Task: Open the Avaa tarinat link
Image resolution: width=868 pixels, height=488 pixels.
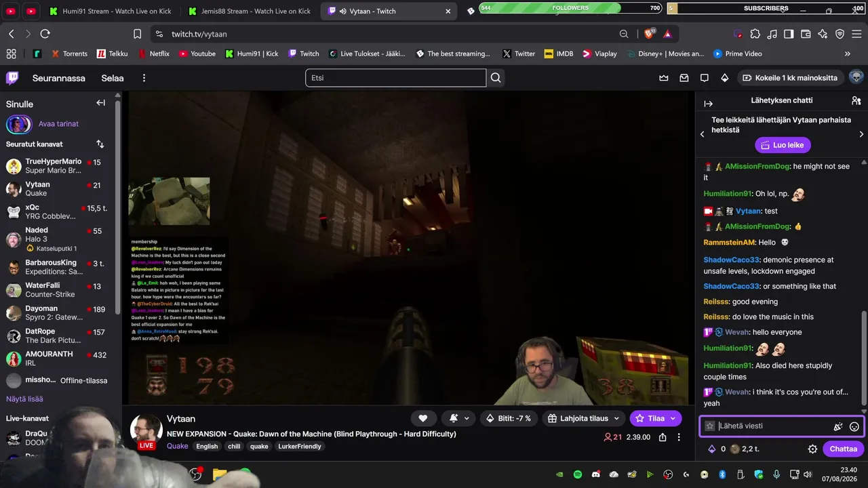Action: (x=58, y=124)
